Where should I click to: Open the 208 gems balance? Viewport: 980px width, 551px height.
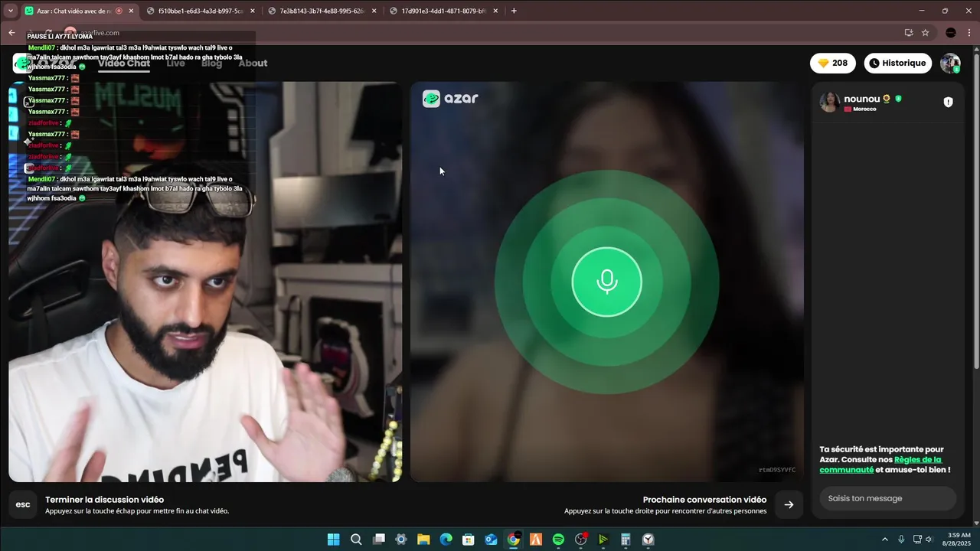pyautogui.click(x=833, y=64)
